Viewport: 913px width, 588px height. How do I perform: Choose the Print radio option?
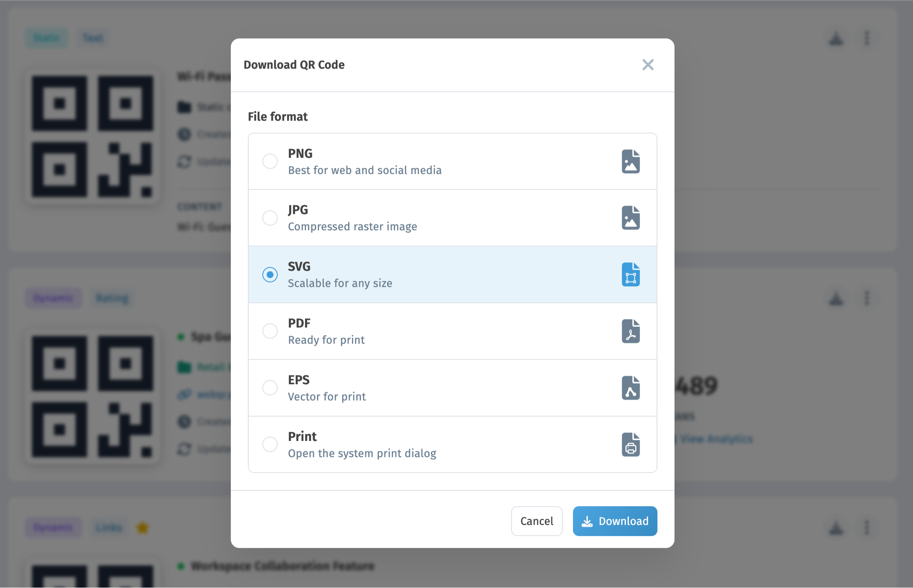pyautogui.click(x=270, y=445)
